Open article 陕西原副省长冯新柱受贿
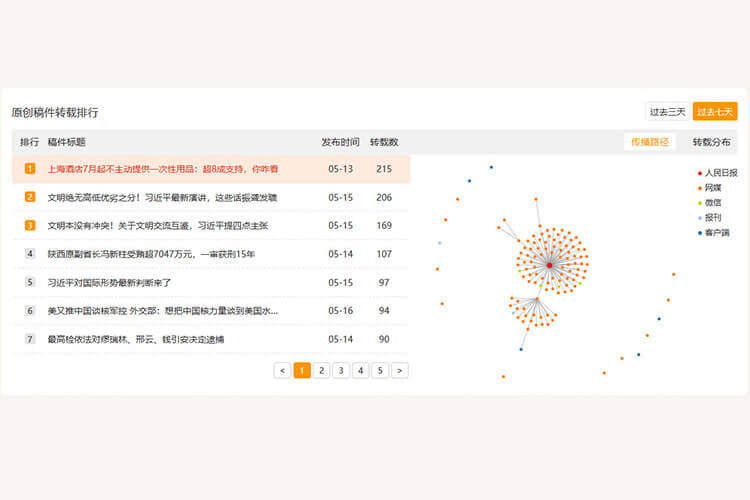 151,254
